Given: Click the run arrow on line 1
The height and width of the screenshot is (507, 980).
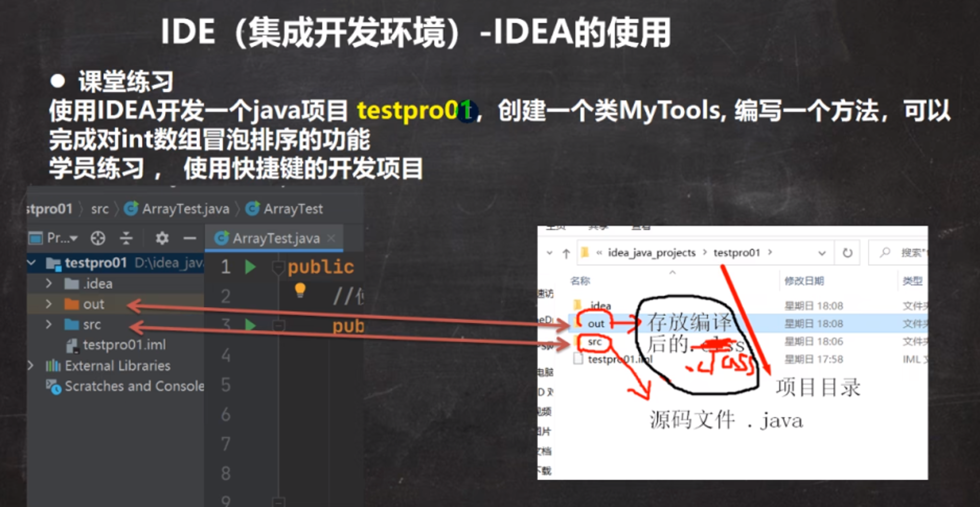Looking at the screenshot, I should (x=250, y=267).
